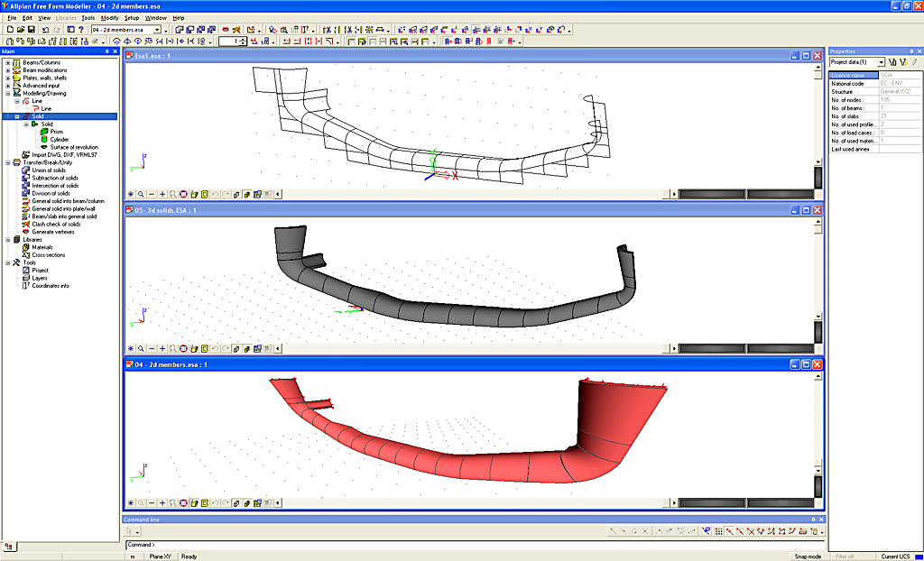Click the number spinner input field in toolbar
924x561 pixels.
pos(229,41)
